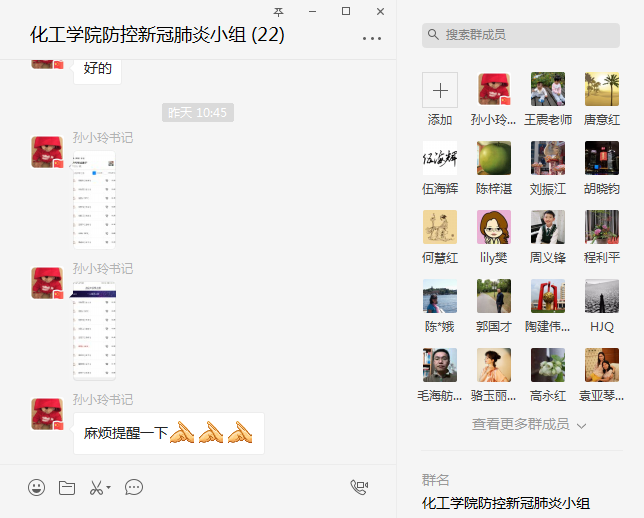The height and width of the screenshot is (518, 644).
Task: Open the emoji picker in chat toolbar
Action: click(x=37, y=488)
